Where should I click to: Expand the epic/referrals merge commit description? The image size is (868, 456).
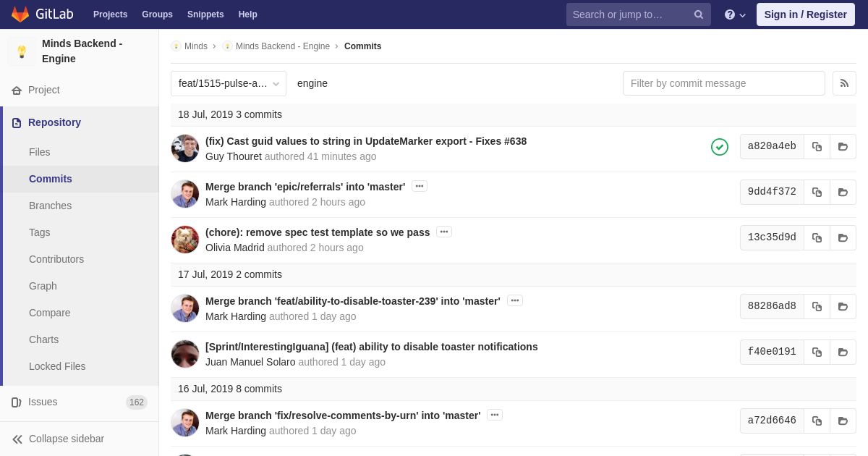[420, 186]
